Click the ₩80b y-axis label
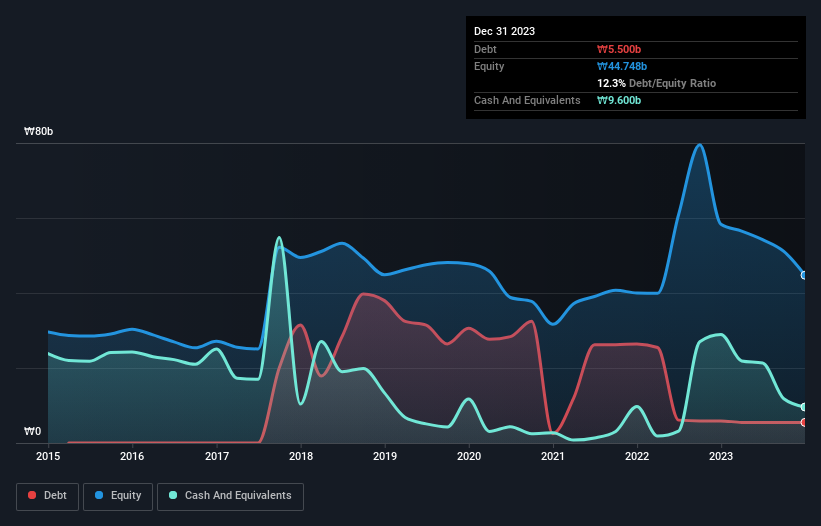The width and height of the screenshot is (821, 526). (38, 131)
